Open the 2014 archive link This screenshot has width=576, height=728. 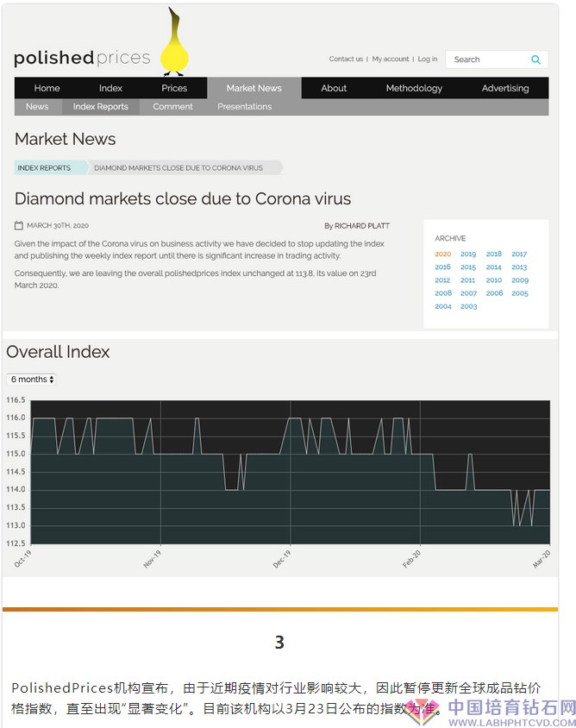pyautogui.click(x=494, y=267)
